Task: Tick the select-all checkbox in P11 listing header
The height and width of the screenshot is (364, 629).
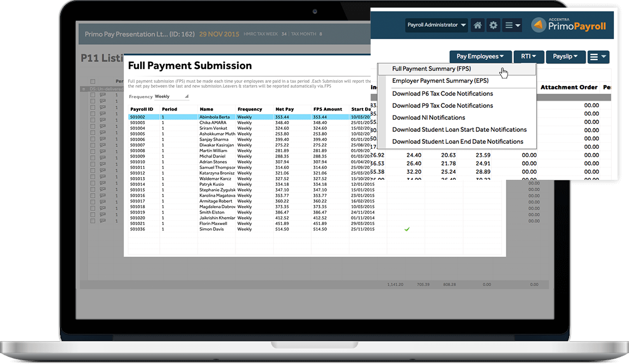Action: pos(93,81)
